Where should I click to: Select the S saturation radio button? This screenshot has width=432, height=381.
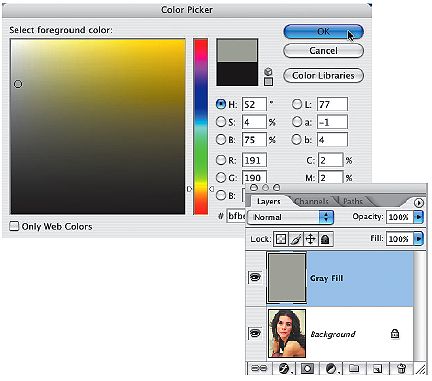click(221, 122)
